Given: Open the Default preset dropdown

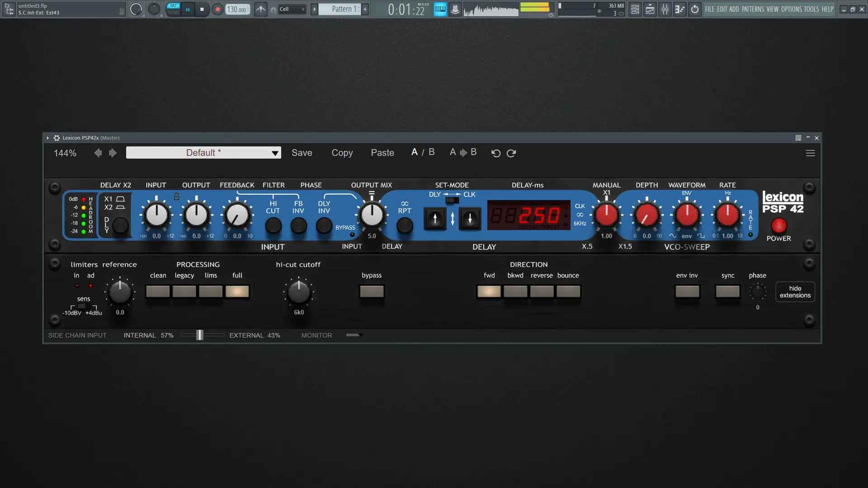Looking at the screenshot, I should coord(203,153).
